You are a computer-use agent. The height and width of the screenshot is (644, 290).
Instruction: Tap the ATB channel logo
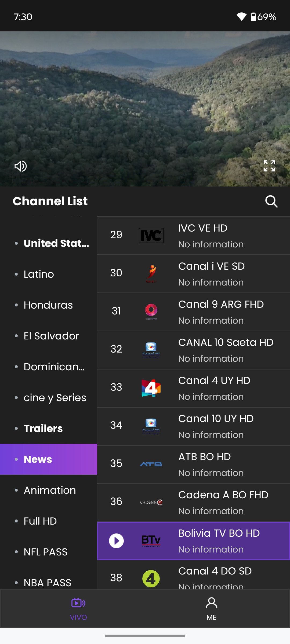(151, 464)
